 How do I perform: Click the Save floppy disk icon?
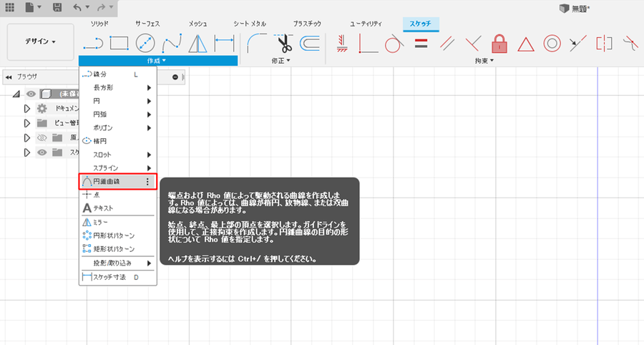57,7
